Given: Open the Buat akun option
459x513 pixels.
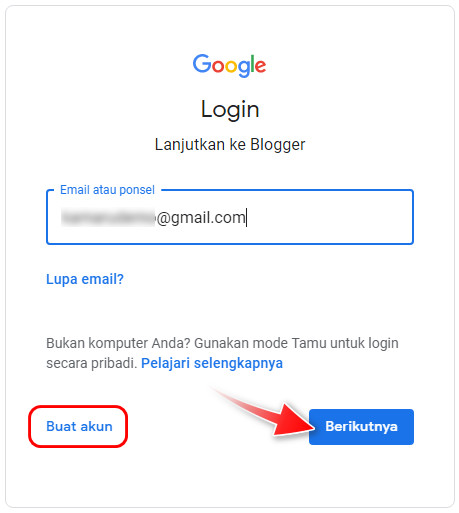Looking at the screenshot, I should (79, 426).
